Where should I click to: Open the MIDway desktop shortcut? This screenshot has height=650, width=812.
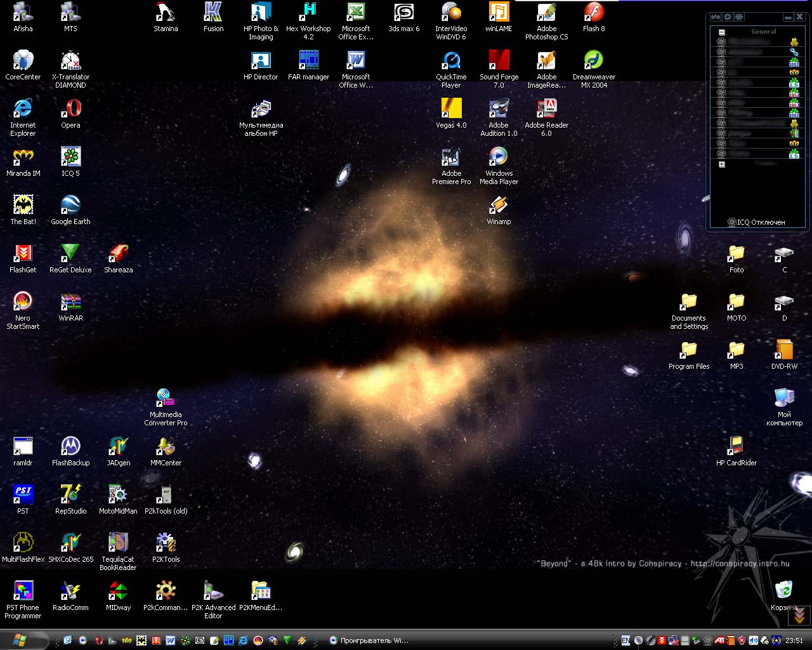(118, 596)
